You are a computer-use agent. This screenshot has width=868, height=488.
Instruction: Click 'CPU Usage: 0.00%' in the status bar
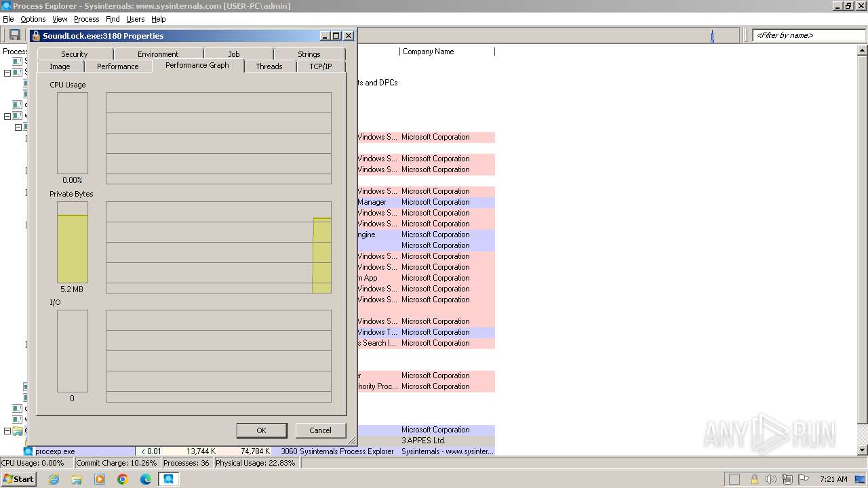33,463
